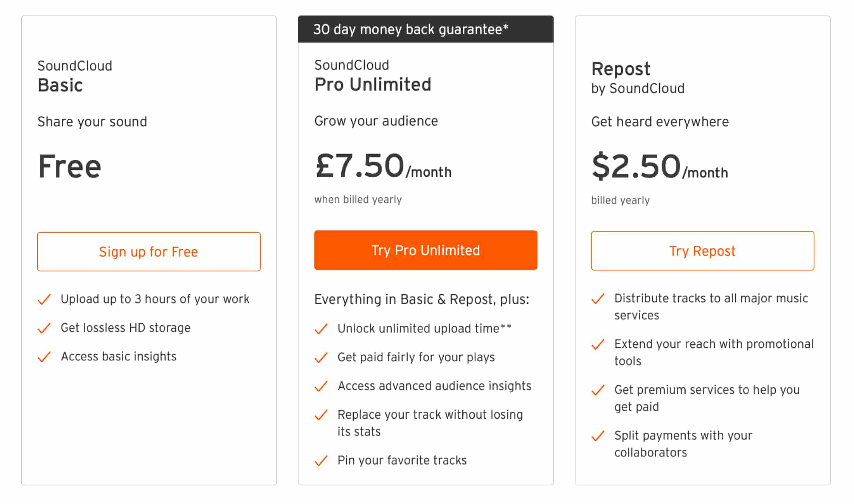This screenshot has height=504, width=854.
Task: Click checkmark next to Access basic insights
Action: tap(44, 357)
